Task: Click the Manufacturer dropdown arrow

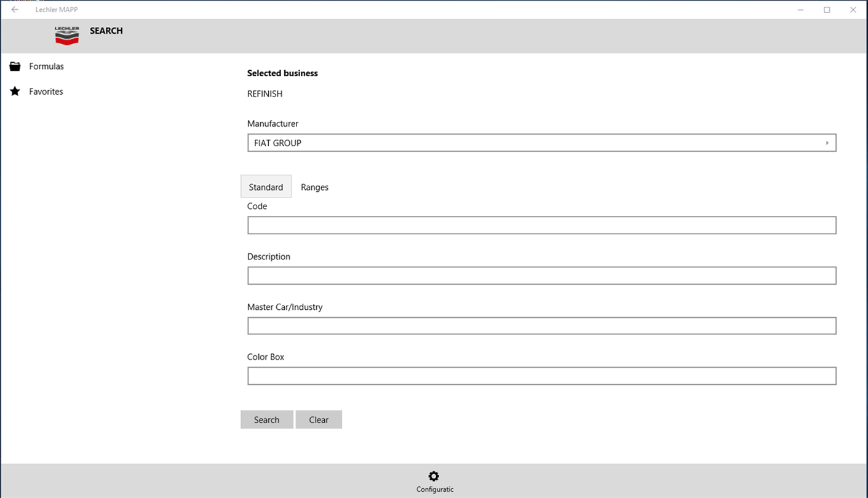Action: point(827,143)
